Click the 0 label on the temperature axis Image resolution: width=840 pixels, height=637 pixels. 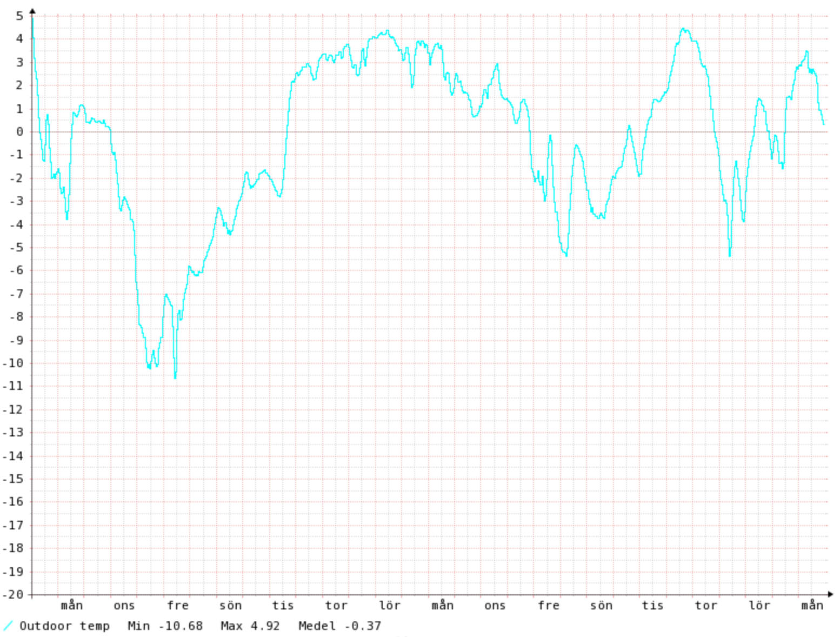(x=20, y=132)
